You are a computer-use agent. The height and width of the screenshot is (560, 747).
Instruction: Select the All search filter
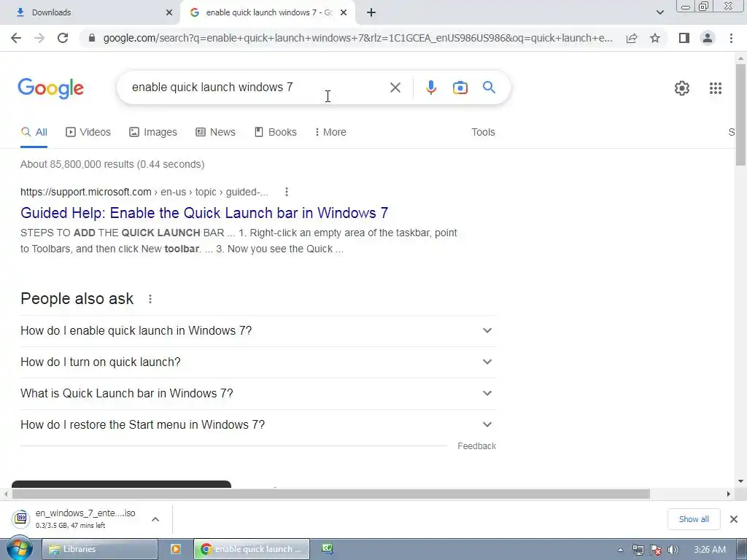tap(34, 133)
